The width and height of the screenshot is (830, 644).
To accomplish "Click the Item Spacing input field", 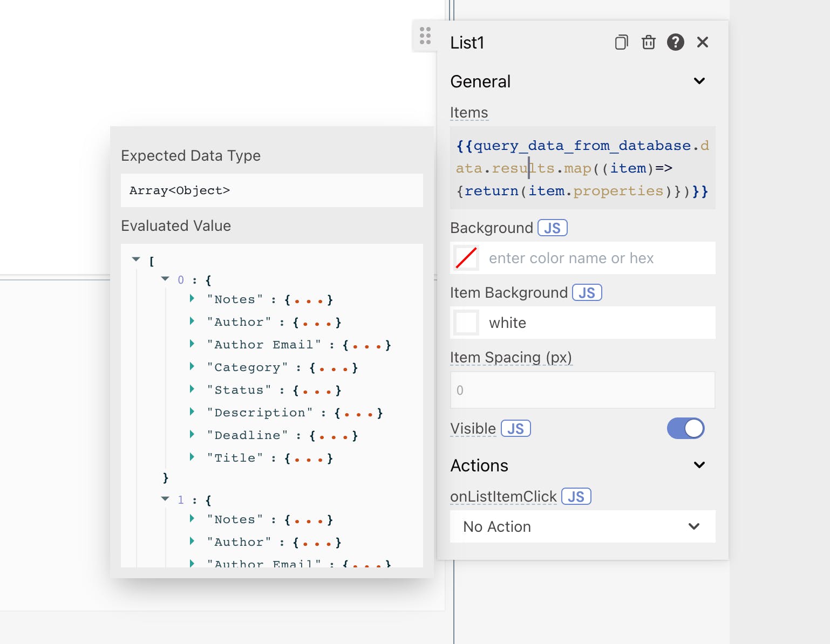I will click(x=582, y=390).
